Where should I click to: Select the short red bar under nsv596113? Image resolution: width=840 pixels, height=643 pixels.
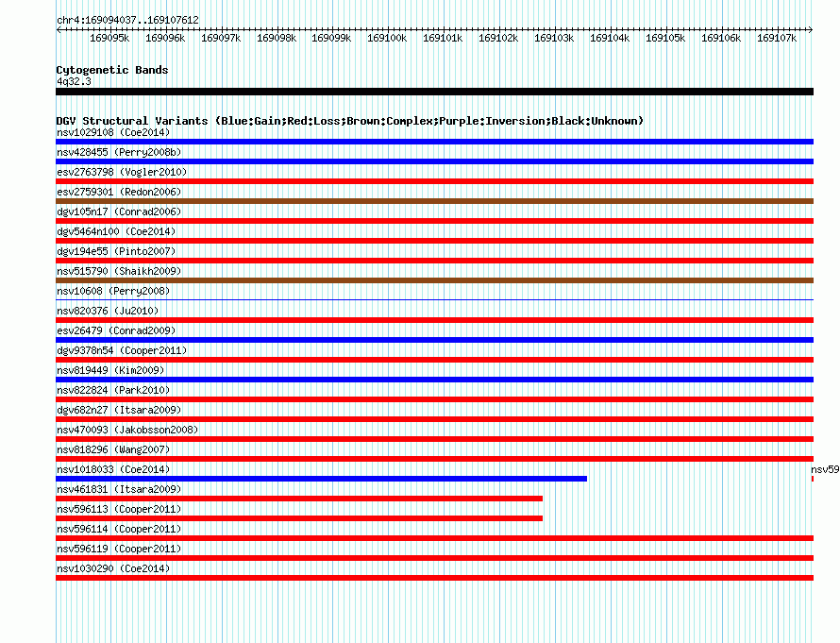point(299,518)
